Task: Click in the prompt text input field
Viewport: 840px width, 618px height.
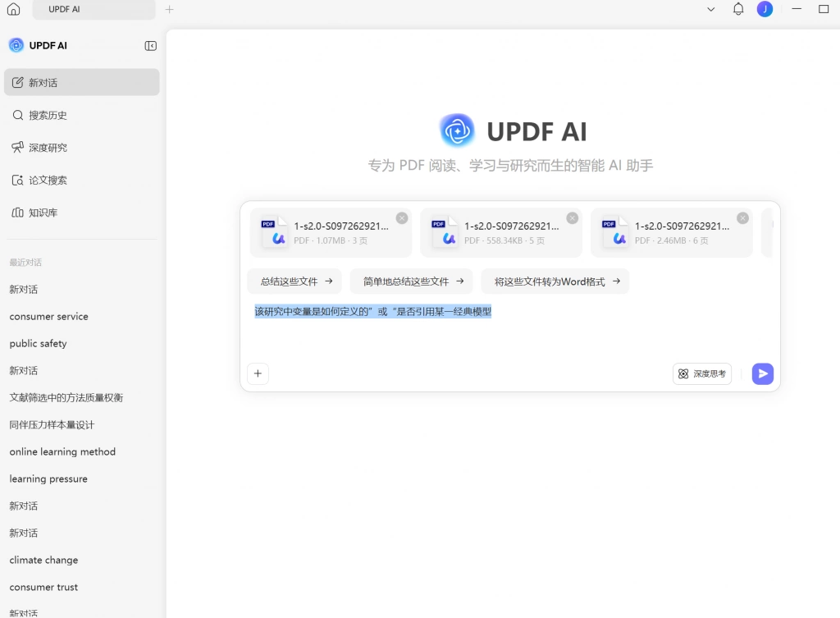Action: [x=509, y=330]
